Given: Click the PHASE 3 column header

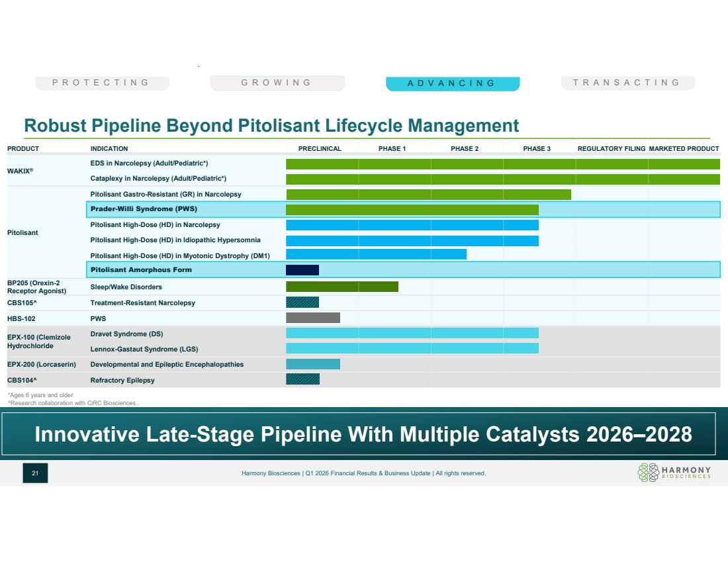Looking at the screenshot, I should pyautogui.click(x=537, y=149).
